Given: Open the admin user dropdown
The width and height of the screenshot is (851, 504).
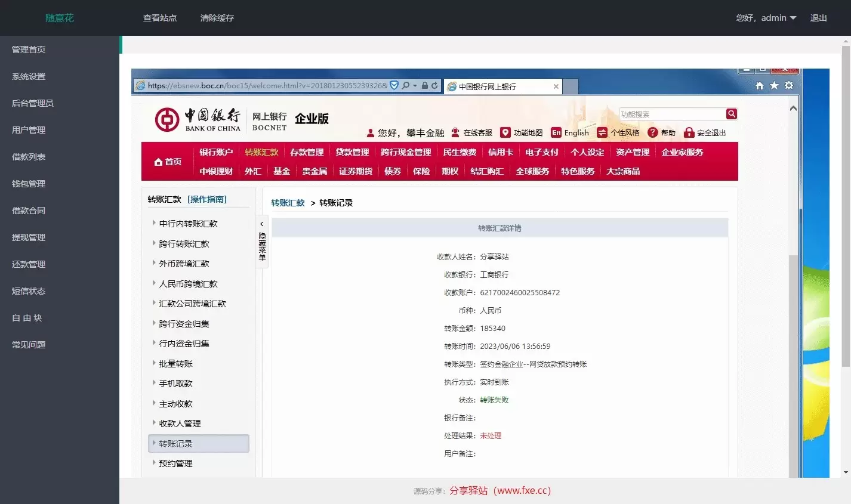Looking at the screenshot, I should 766,18.
